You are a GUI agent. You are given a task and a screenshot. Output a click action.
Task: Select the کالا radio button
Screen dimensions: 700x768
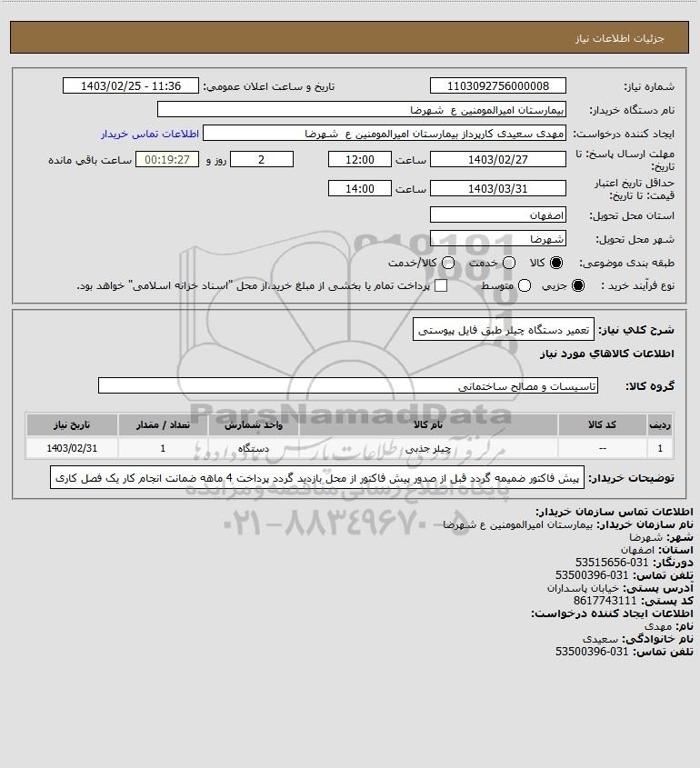[x=556, y=263]
